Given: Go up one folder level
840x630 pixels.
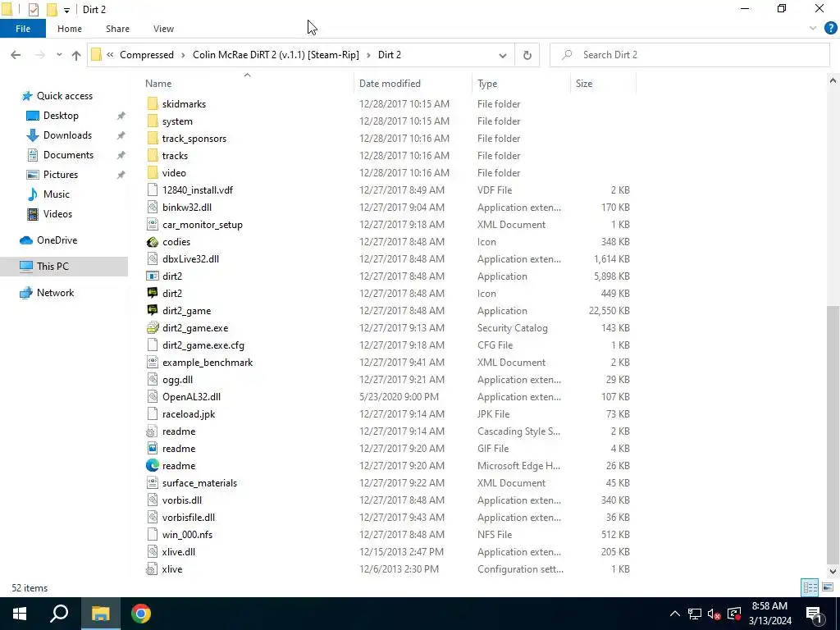Looking at the screenshot, I should [x=76, y=55].
